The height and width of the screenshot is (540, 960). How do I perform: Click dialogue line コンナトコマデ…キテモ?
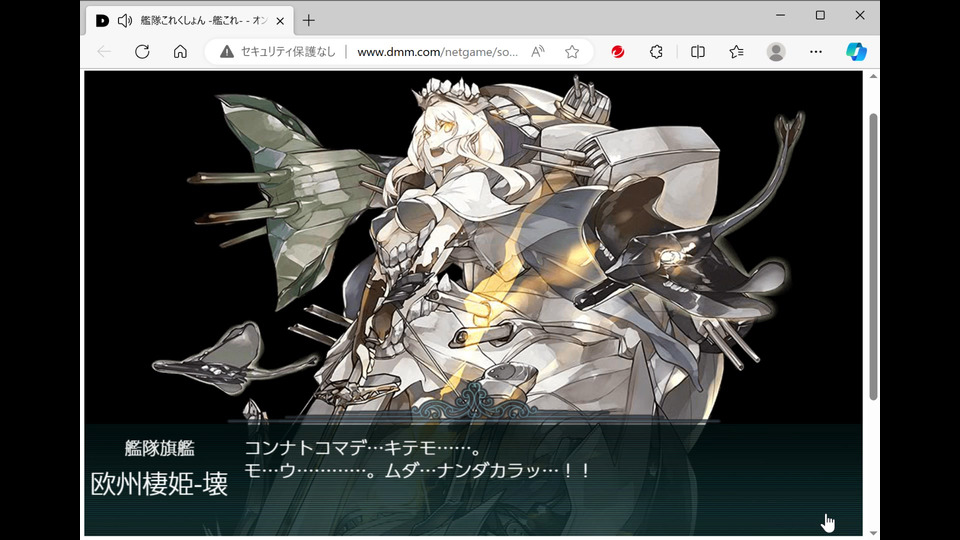[x=362, y=448]
